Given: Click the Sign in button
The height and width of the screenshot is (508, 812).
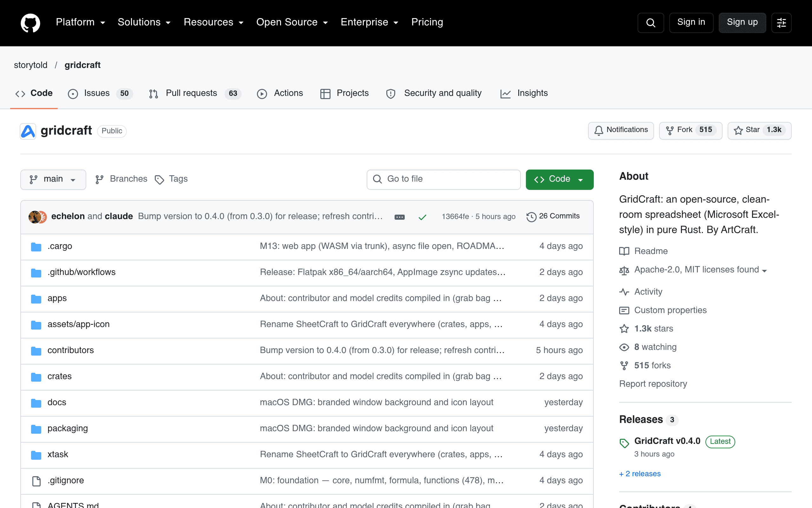Looking at the screenshot, I should (691, 23).
